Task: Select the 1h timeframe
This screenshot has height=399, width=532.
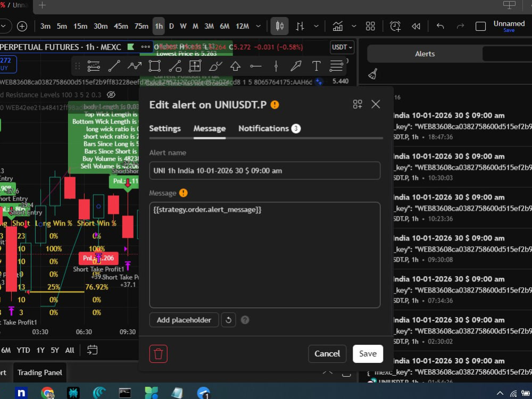Action: pyautogui.click(x=159, y=26)
